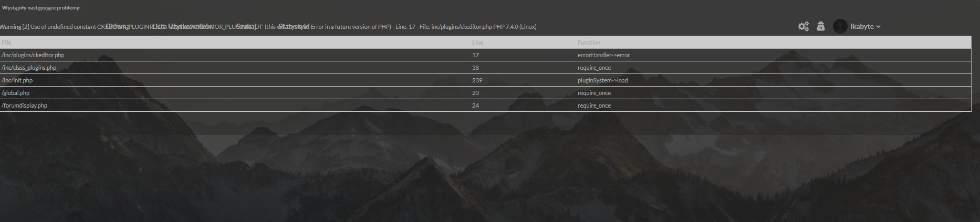The height and width of the screenshot is (222, 980).
Task: Go to the Główna nav item
Action: click(x=118, y=26)
